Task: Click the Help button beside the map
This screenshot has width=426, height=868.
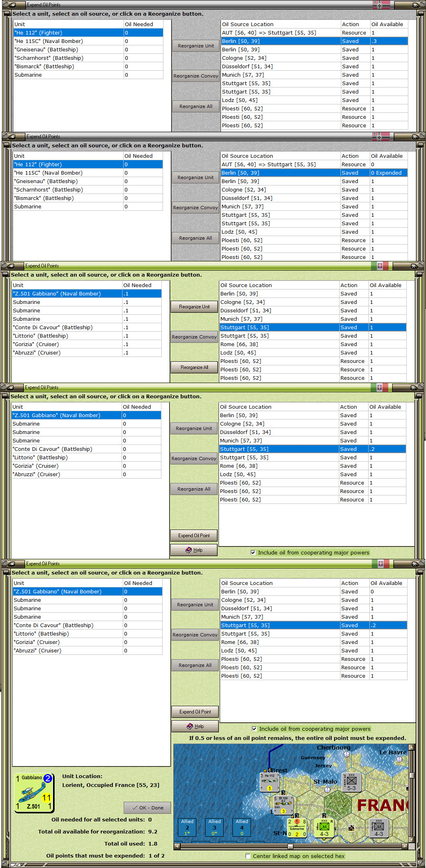Action: click(195, 726)
